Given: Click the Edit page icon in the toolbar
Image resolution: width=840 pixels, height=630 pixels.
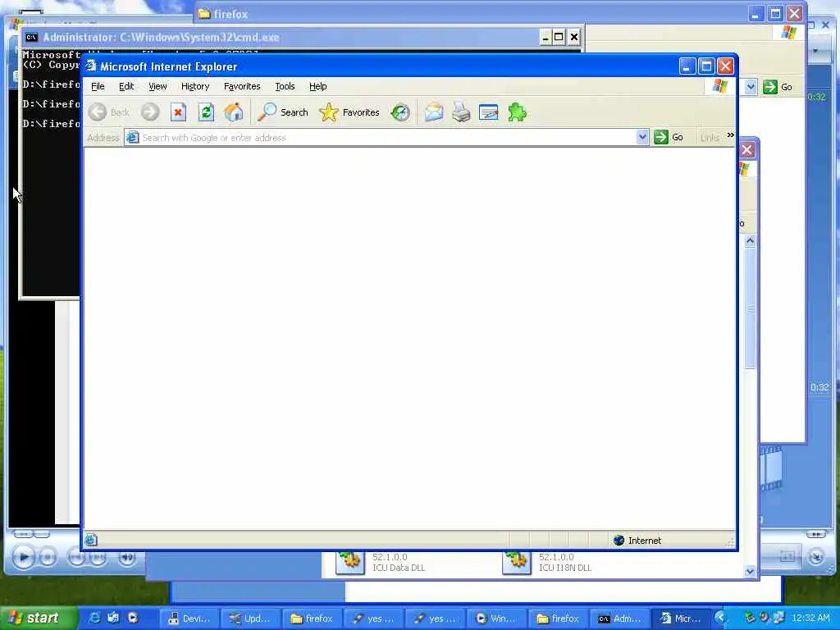Looking at the screenshot, I should point(489,112).
